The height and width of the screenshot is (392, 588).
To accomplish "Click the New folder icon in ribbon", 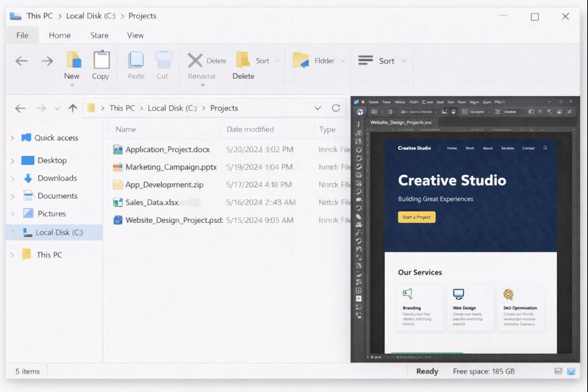I will click(x=73, y=60).
